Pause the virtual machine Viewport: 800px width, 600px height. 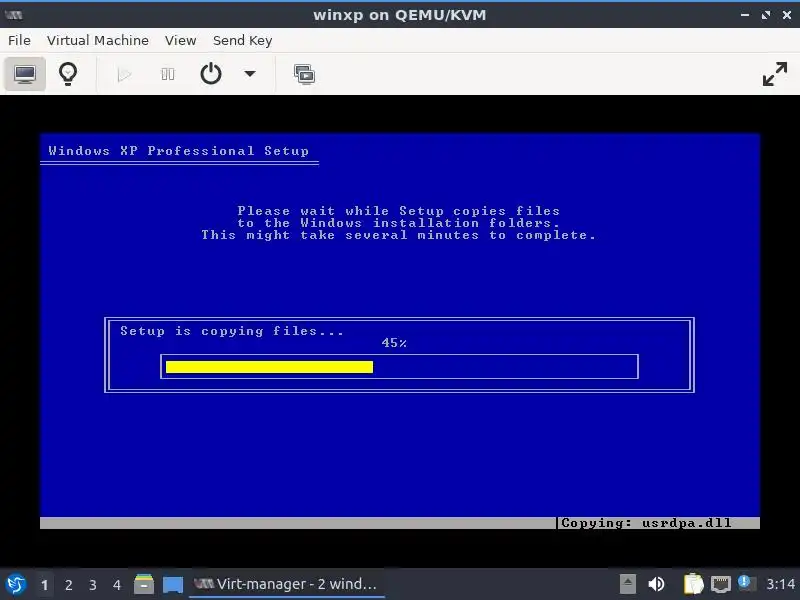tap(167, 74)
